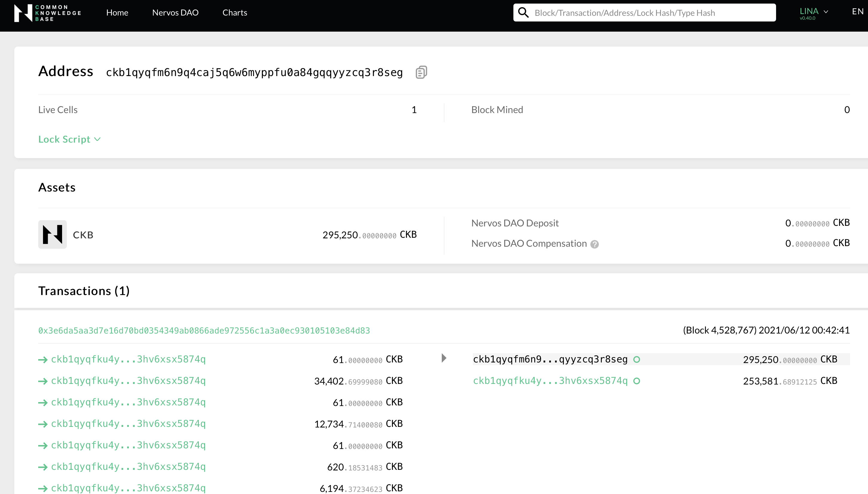Image resolution: width=868 pixels, height=494 pixels.
Task: Click the CKB asset logo in Assets
Action: click(x=52, y=234)
